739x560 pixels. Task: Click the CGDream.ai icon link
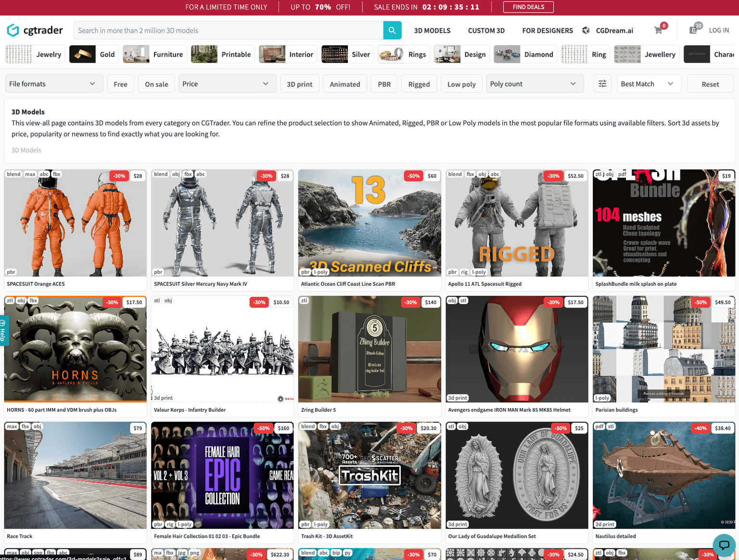coord(586,30)
